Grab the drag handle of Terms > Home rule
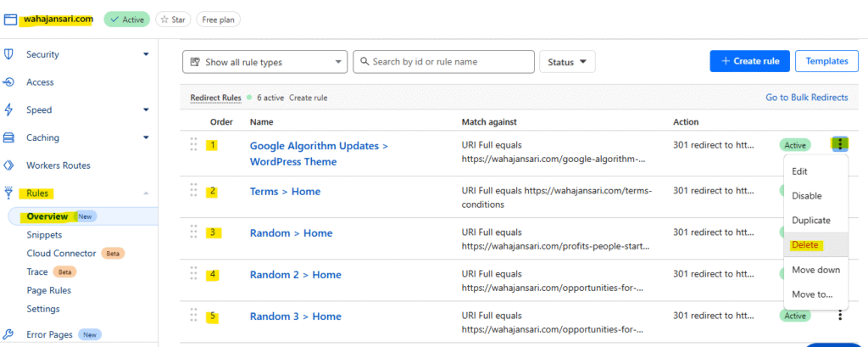This screenshot has height=347, width=868. click(x=194, y=191)
